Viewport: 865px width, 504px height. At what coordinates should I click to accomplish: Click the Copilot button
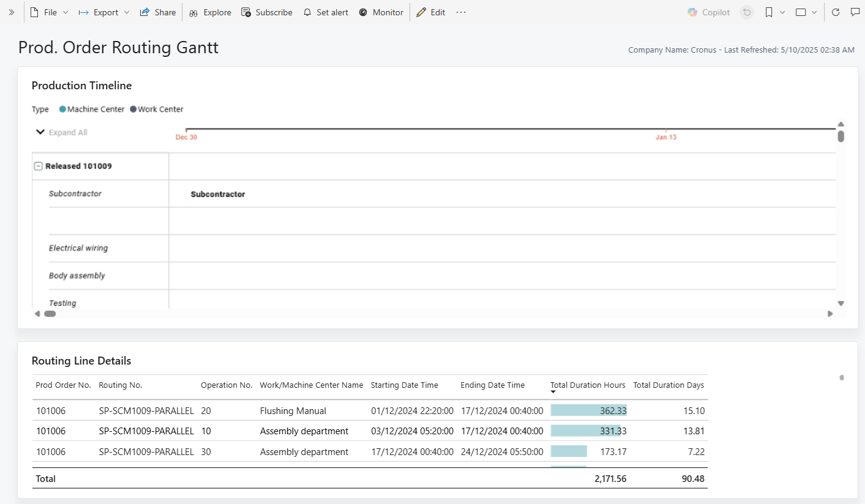click(708, 12)
